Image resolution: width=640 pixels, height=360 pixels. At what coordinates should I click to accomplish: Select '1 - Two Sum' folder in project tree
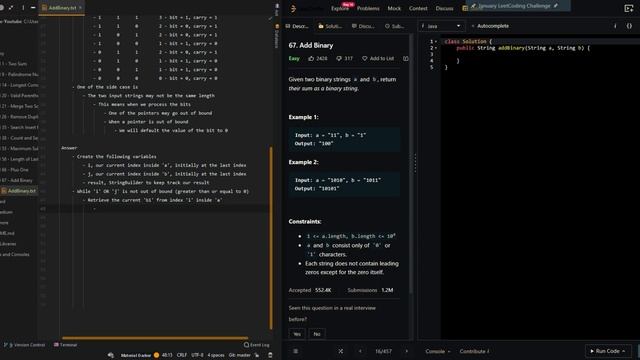[14, 64]
